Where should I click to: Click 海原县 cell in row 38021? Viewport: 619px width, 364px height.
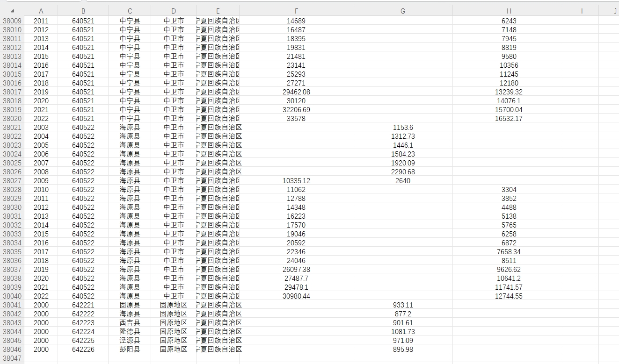(130, 127)
